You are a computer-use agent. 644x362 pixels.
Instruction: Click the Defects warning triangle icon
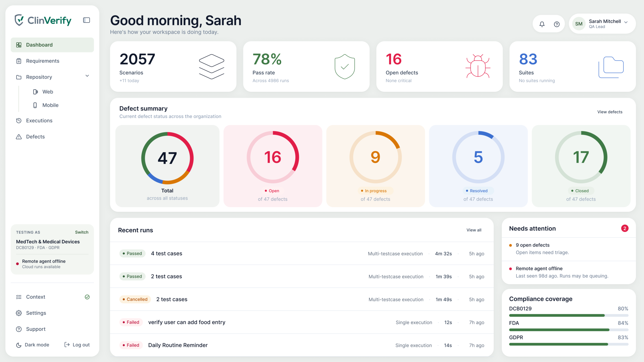tap(19, 137)
